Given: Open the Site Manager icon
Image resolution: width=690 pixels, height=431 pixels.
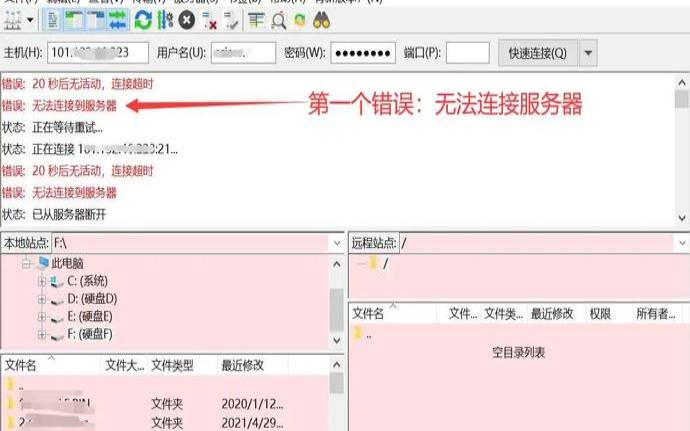Looking at the screenshot, I should click(x=13, y=20).
